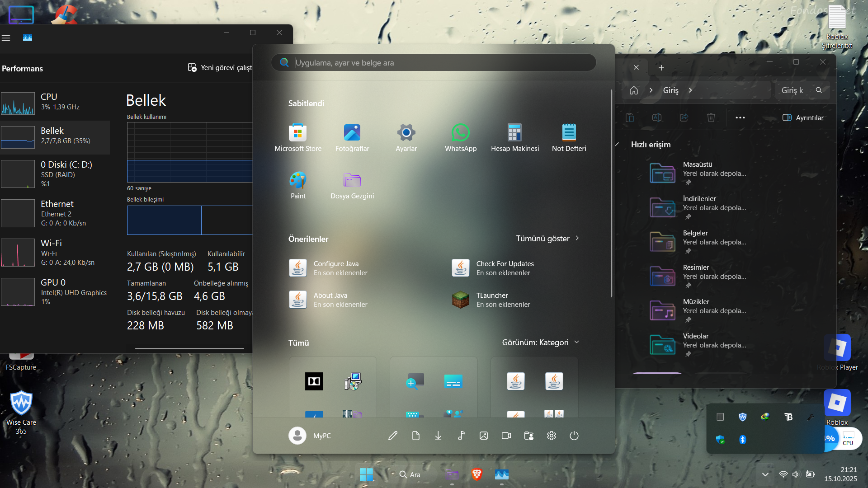Launch Paint from pinned apps
The width and height of the screenshot is (868, 488).
coord(298,185)
